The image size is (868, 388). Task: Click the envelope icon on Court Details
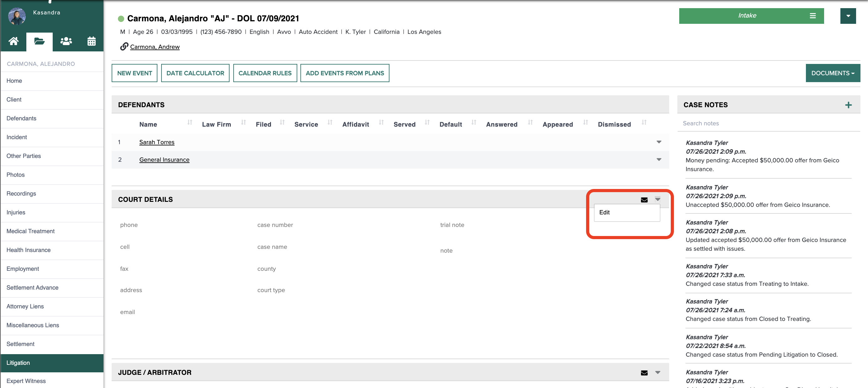[644, 199]
